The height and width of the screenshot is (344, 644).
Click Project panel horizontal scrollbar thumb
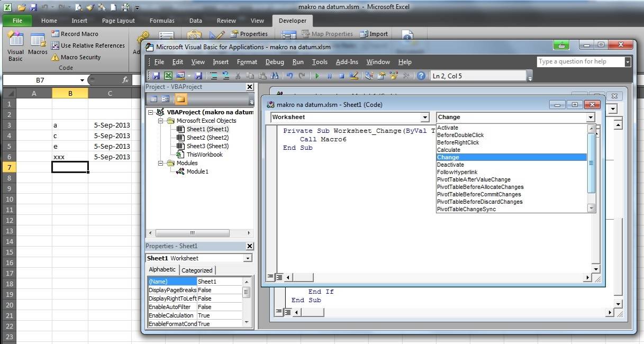[x=193, y=233]
